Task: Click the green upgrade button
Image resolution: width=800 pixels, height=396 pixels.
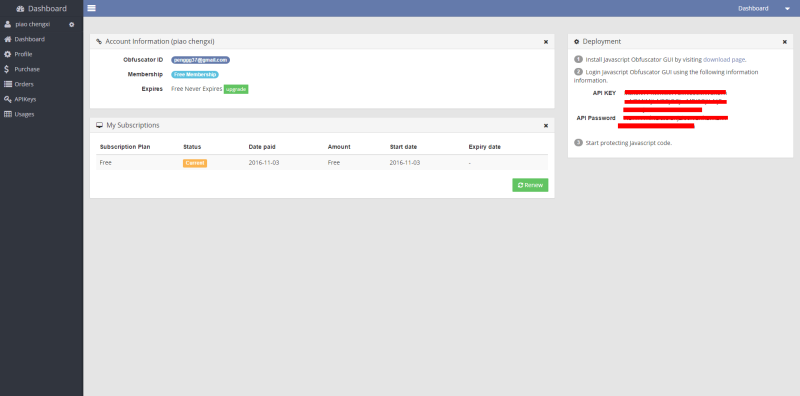Action: (x=236, y=89)
